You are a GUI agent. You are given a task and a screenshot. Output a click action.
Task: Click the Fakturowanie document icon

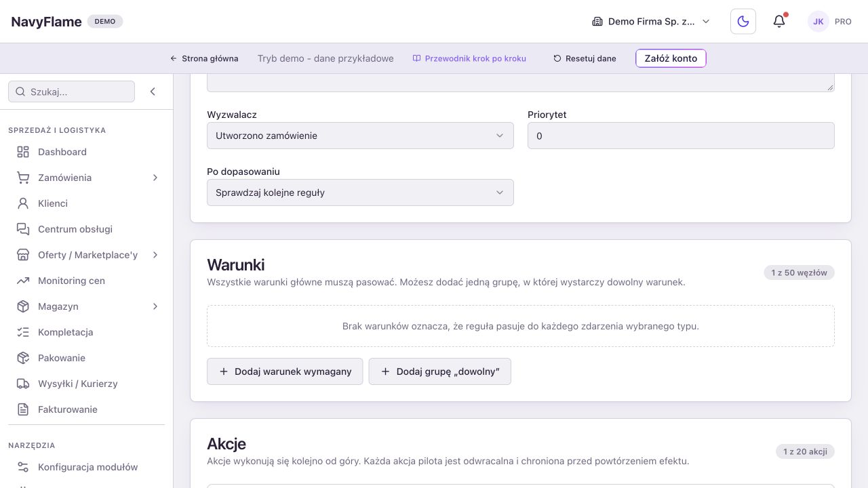(x=23, y=409)
